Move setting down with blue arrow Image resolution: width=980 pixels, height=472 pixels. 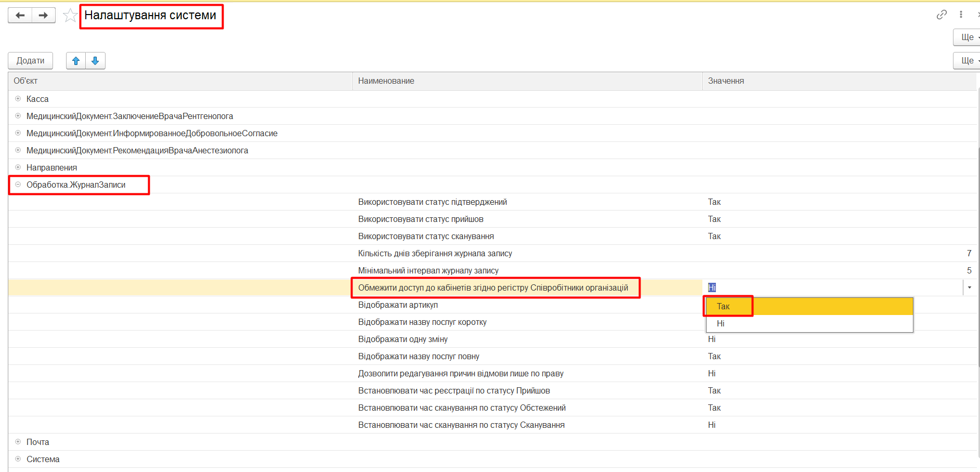[x=95, y=61]
